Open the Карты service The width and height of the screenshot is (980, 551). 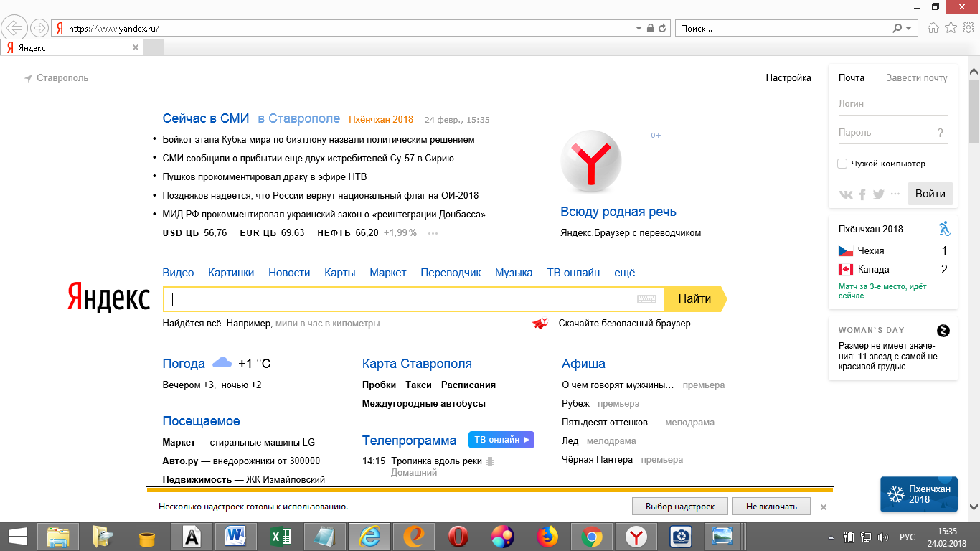[340, 273]
